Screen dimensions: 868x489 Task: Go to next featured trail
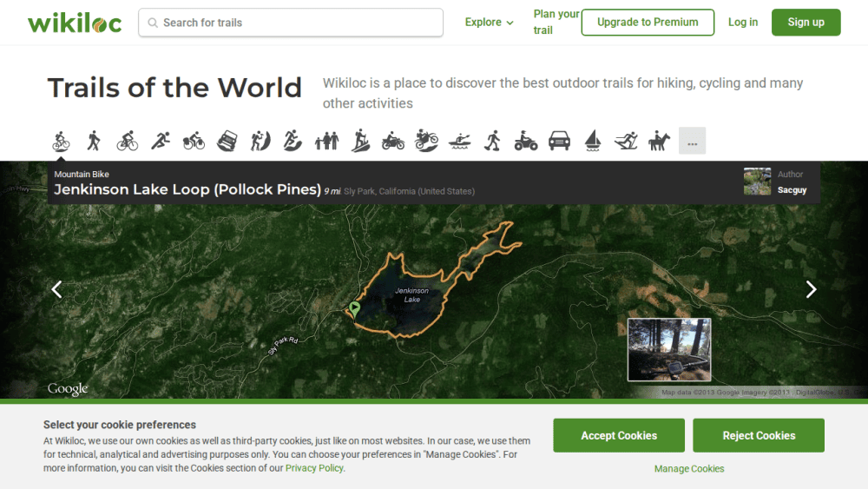pos(811,289)
